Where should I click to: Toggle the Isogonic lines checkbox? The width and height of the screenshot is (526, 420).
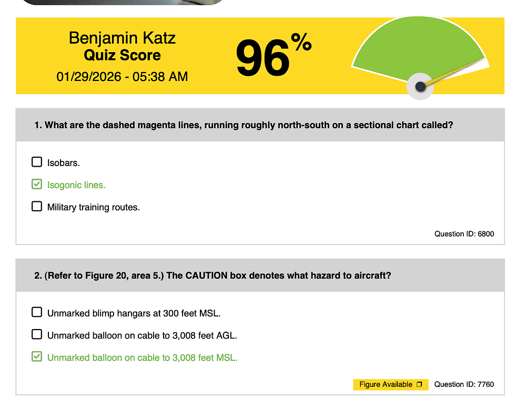37,184
